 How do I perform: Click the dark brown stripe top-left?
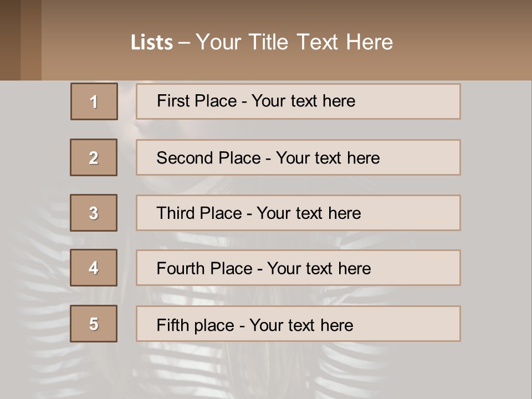click(x=10, y=40)
